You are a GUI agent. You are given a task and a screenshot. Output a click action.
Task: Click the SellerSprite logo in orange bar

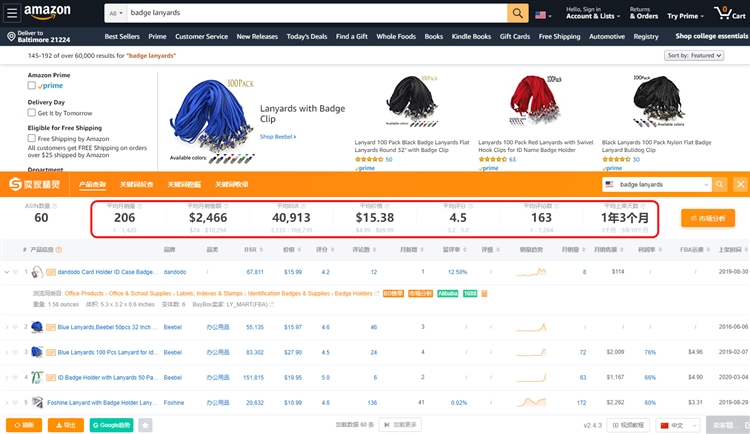(x=35, y=184)
